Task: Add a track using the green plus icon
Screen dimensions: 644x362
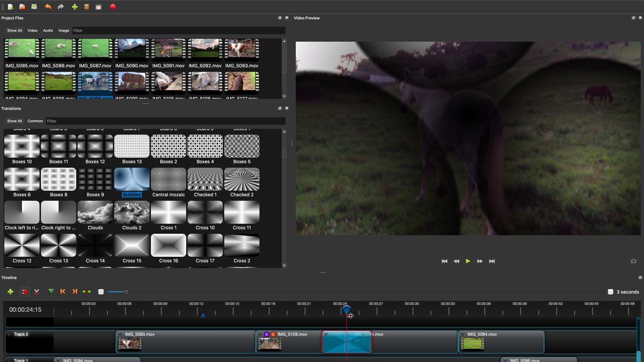Action: coord(10,291)
